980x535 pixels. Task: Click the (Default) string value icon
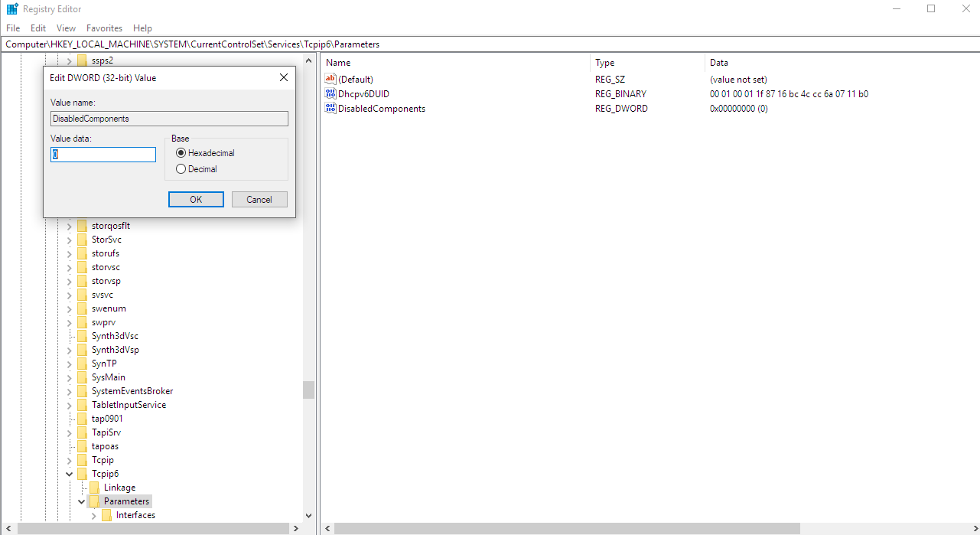point(330,80)
